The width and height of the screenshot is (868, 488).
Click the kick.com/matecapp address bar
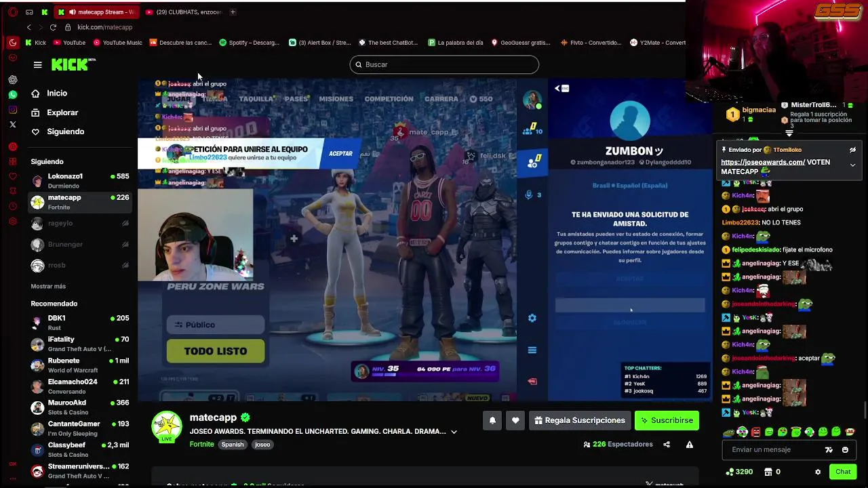(x=104, y=27)
